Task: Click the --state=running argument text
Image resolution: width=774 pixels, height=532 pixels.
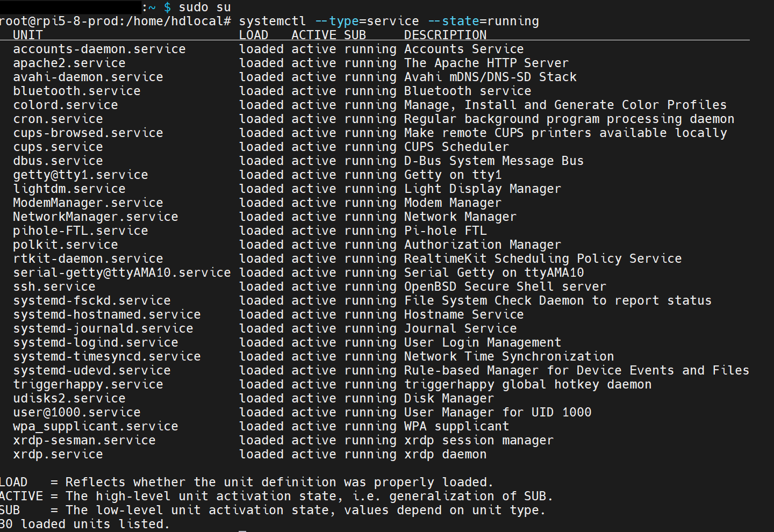Action: pyautogui.click(x=482, y=20)
